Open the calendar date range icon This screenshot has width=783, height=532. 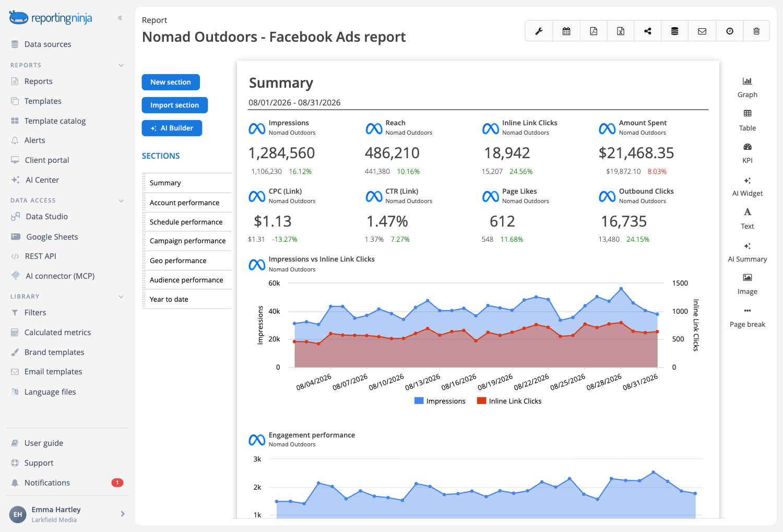click(x=566, y=31)
